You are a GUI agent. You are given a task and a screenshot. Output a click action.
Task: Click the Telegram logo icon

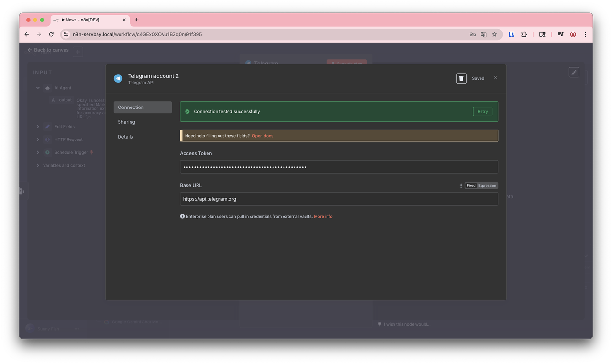[x=118, y=78]
